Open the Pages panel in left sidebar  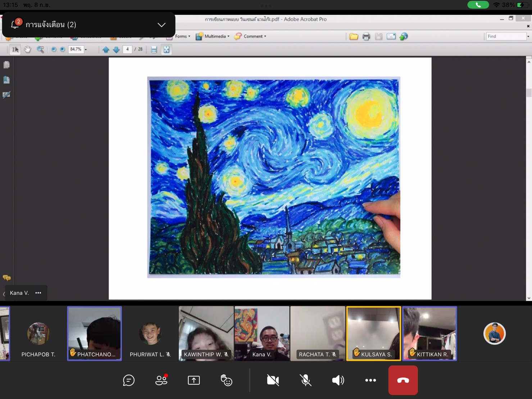coord(6,65)
